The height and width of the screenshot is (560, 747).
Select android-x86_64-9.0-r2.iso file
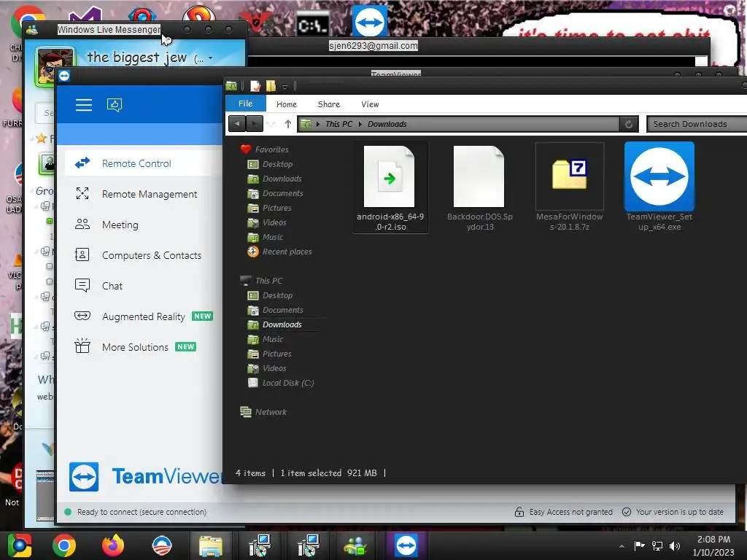coord(390,187)
